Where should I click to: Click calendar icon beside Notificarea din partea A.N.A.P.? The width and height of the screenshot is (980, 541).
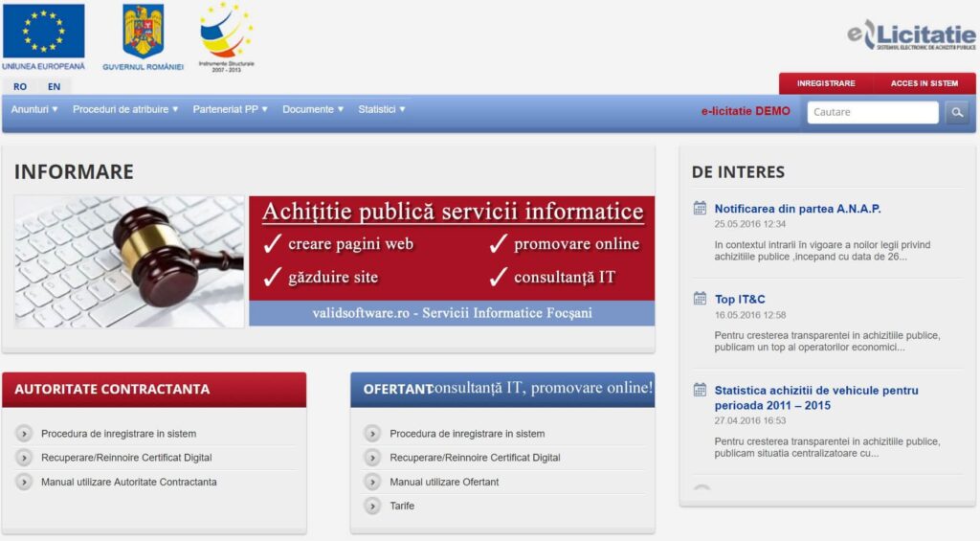[700, 209]
